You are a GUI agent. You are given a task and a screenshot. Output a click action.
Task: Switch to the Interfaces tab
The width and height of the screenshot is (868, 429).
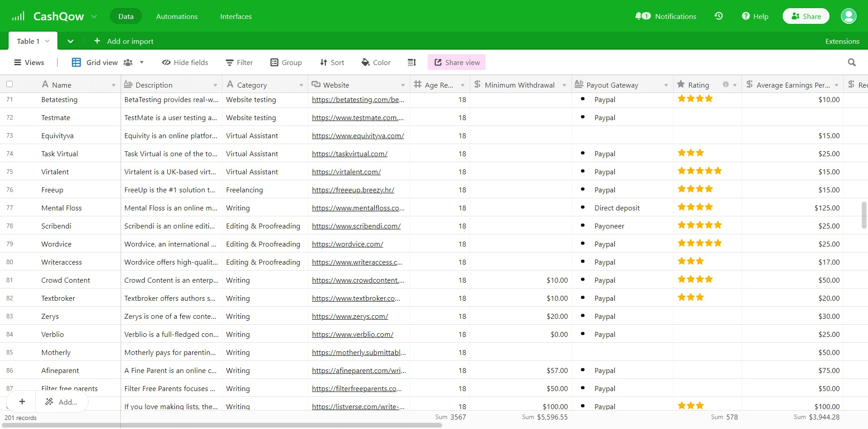pos(236,16)
